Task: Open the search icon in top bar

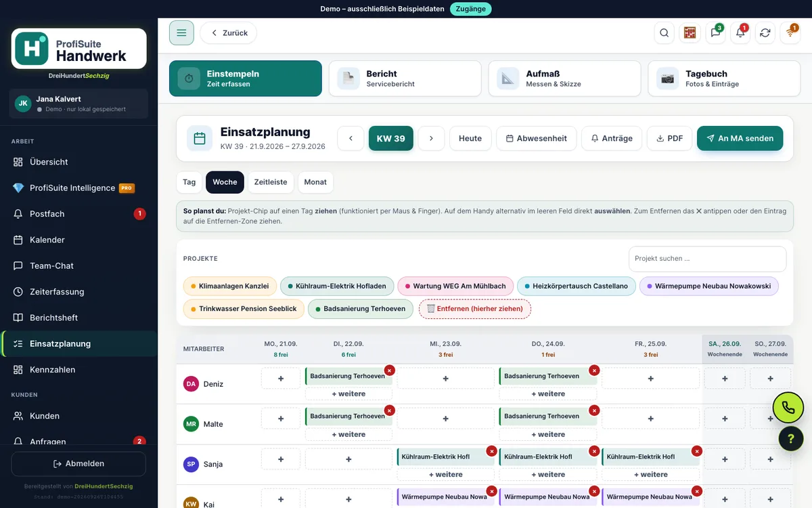Action: pyautogui.click(x=664, y=33)
